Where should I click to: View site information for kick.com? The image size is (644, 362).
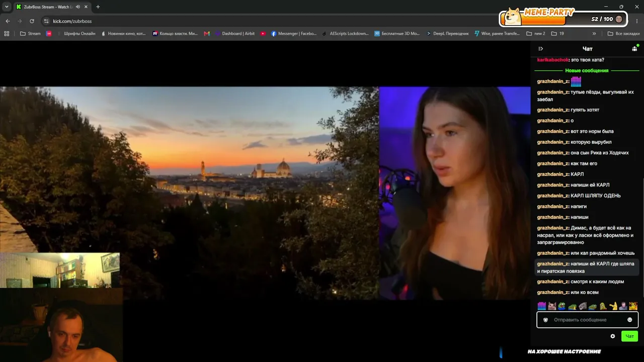(x=46, y=21)
